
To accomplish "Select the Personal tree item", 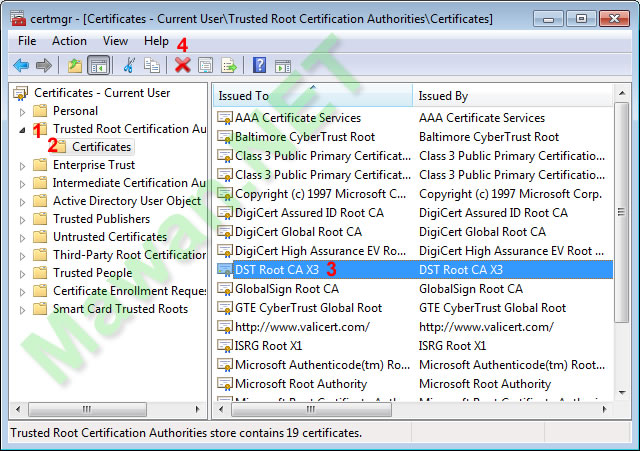I will click(76, 111).
